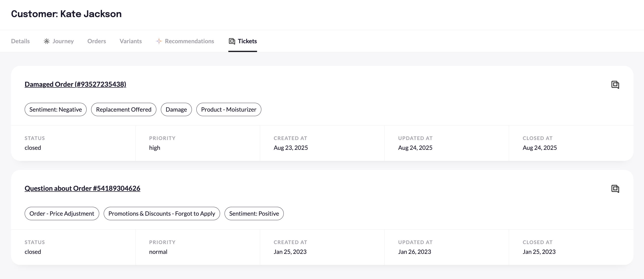
Task: Select the Promotions & Discounts tag
Action: coord(162,213)
